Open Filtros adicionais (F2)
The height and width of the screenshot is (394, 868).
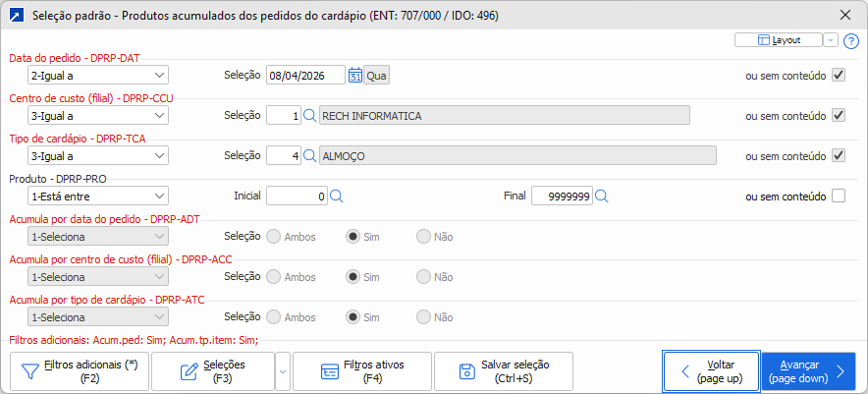pos(80,371)
